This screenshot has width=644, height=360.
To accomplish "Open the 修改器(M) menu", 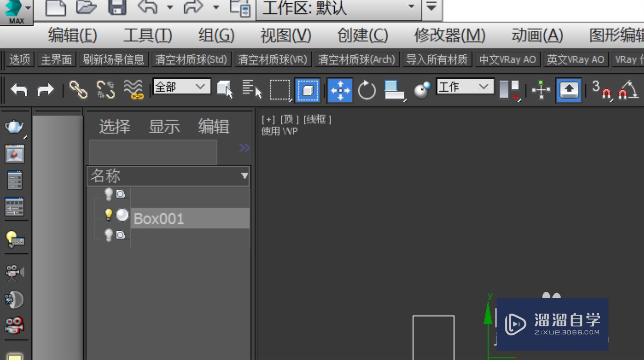I will click(450, 35).
